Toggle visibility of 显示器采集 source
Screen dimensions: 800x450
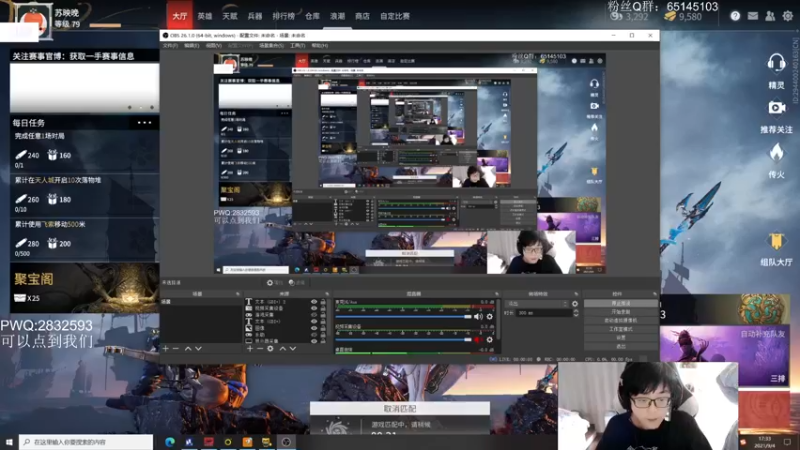click(314, 341)
